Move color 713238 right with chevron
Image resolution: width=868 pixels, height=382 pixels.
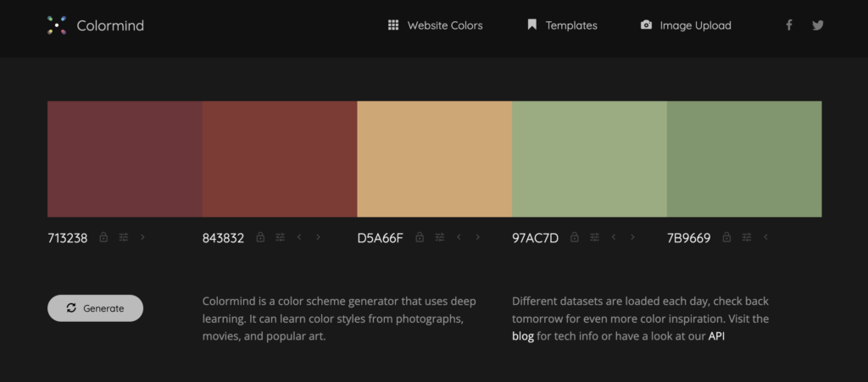tap(142, 237)
